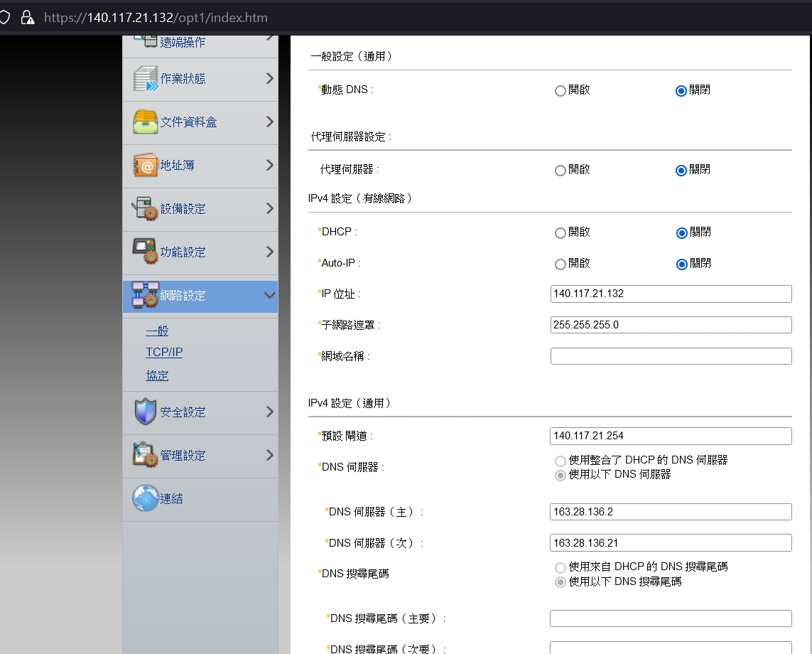
Task: Click the 作業狀態 job status icon
Action: point(146,79)
